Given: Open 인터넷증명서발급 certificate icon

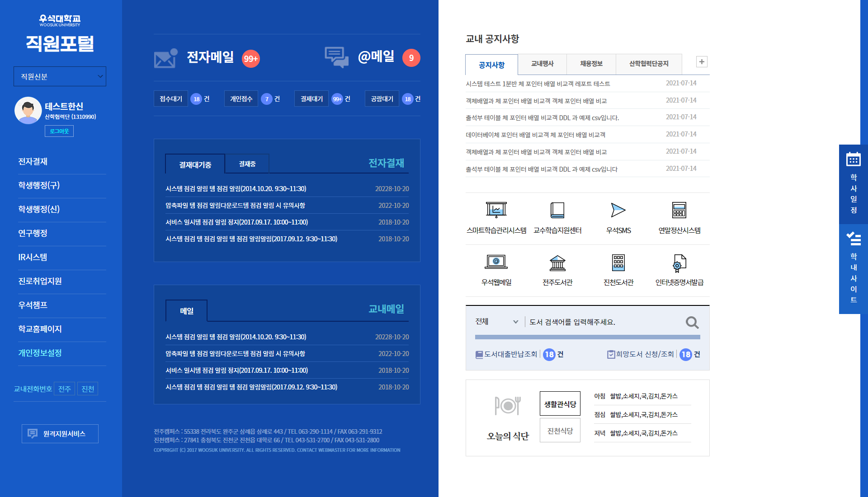Looking at the screenshot, I should click(679, 263).
